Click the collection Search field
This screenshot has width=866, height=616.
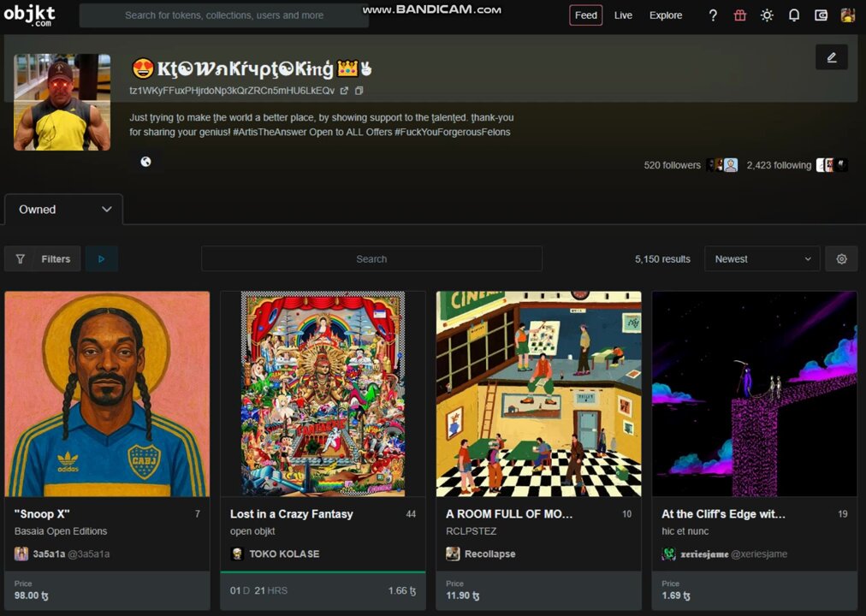coord(371,259)
